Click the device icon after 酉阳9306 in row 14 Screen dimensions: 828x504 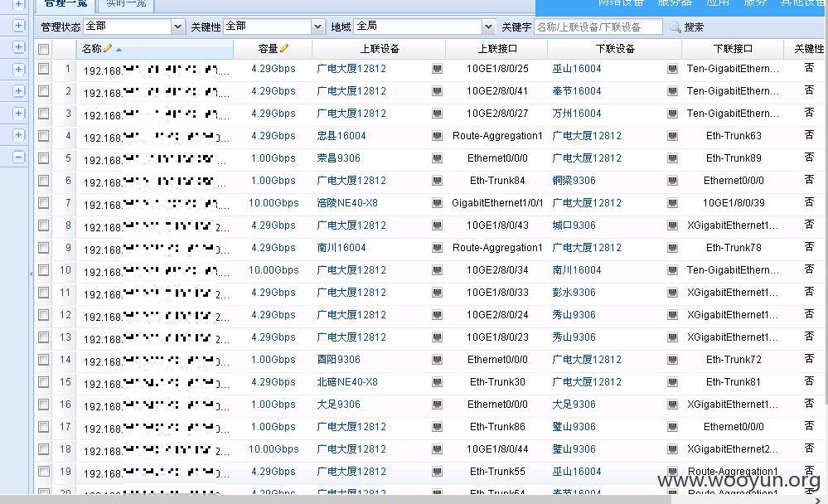click(437, 360)
